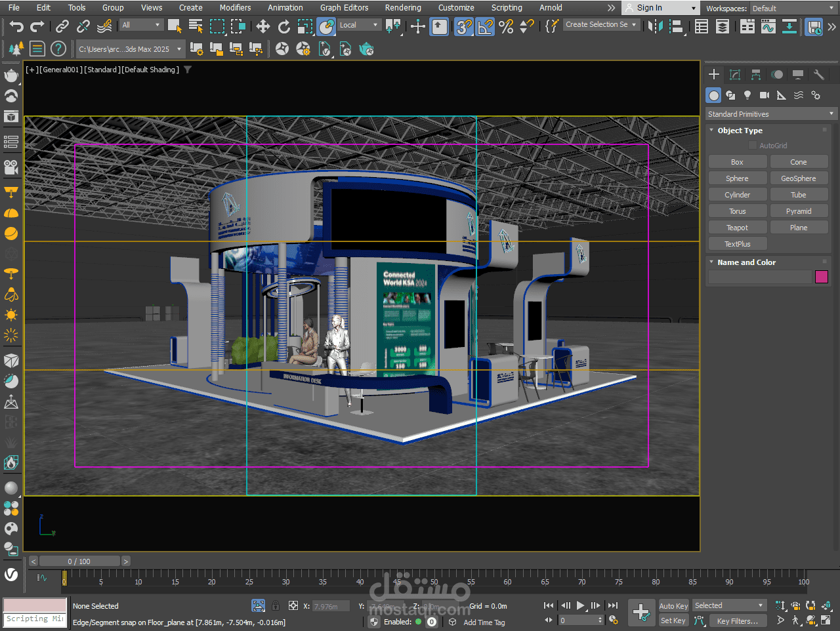Open the Modify command panel tab
Screen dimensions: 840x631
(x=735, y=75)
